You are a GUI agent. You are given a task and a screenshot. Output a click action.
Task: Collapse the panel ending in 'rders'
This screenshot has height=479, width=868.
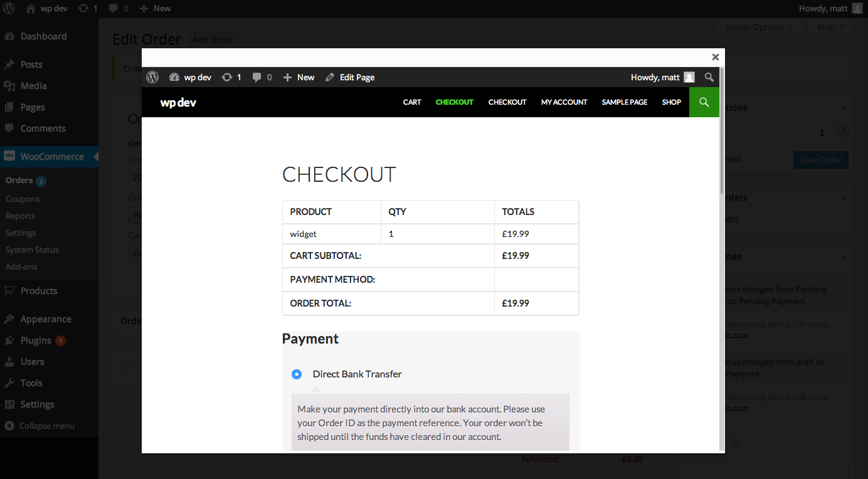coord(843,197)
